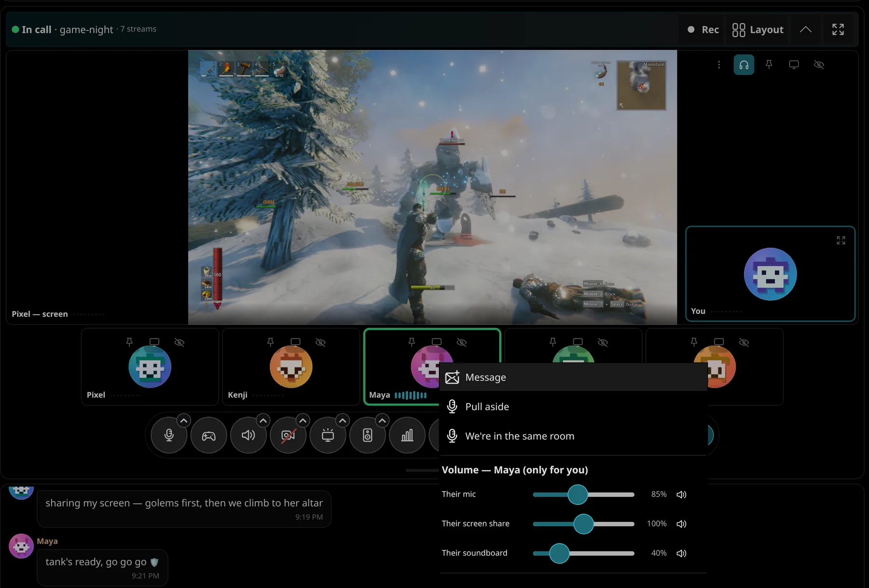
Task: Click the monitor icon on Kenji's tile
Action: (295, 342)
